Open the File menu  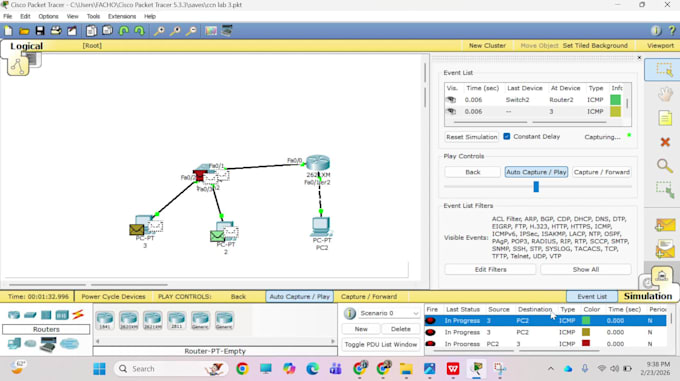pos(8,16)
